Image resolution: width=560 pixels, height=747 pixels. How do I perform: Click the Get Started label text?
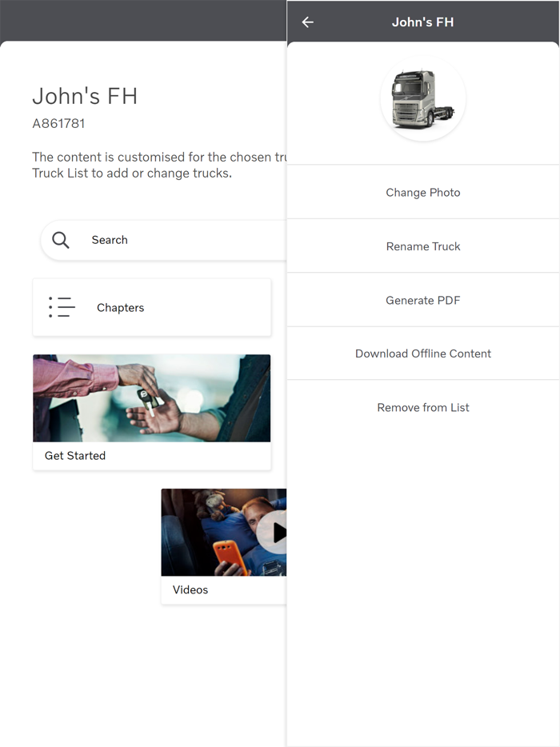(x=75, y=455)
